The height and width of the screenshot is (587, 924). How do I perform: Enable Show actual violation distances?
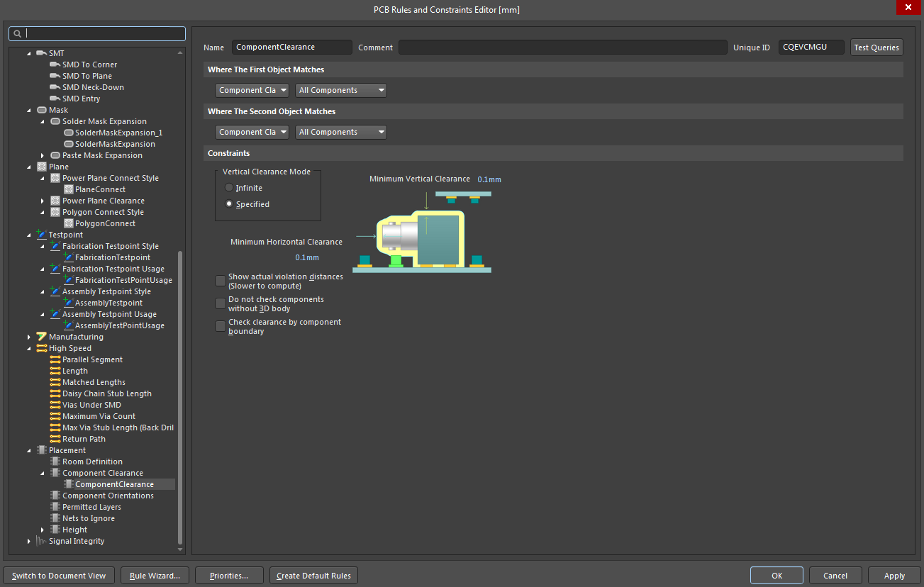(220, 281)
